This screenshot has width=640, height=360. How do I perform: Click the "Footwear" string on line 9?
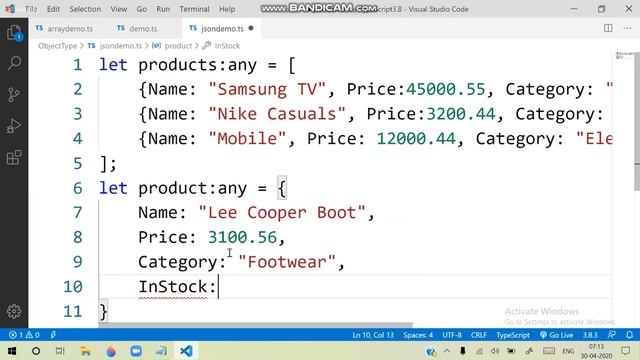pyautogui.click(x=287, y=262)
